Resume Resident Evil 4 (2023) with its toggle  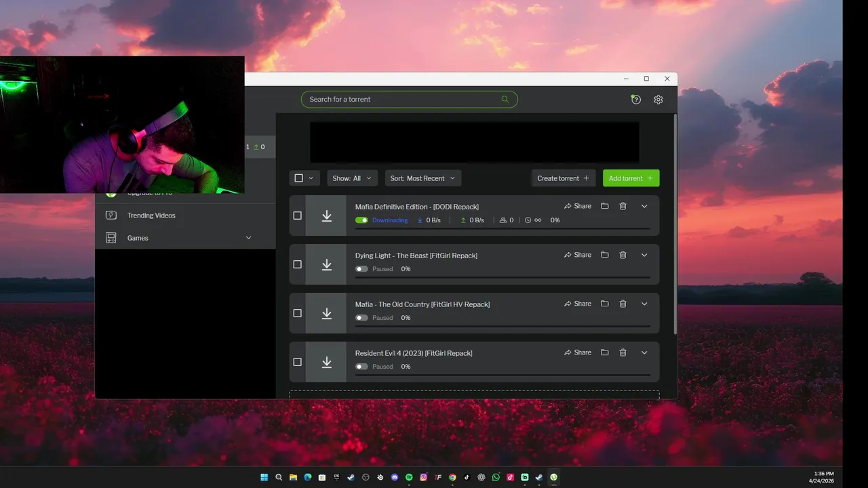point(361,367)
